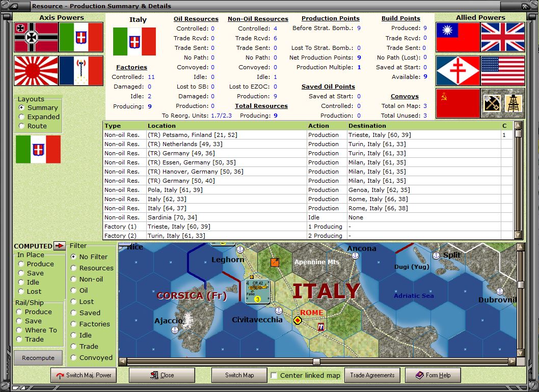The width and height of the screenshot is (539, 392).
Task: Click the anchor port icon at Ajaccio
Action: (175, 330)
